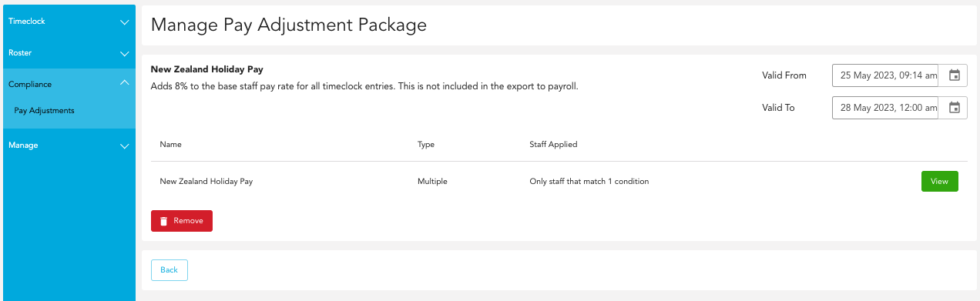Focus the Valid To date field

pyautogui.click(x=884, y=108)
